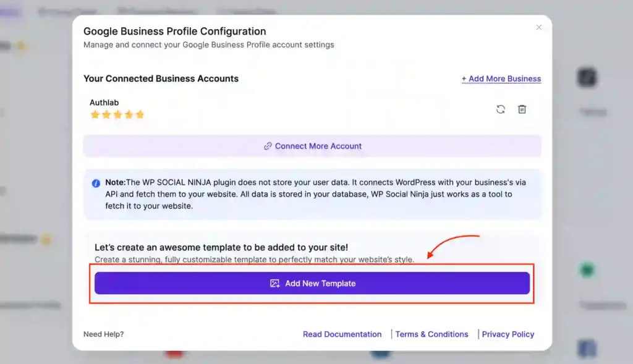Open + Add More Business
This screenshot has height=364, width=633.
pyautogui.click(x=501, y=78)
